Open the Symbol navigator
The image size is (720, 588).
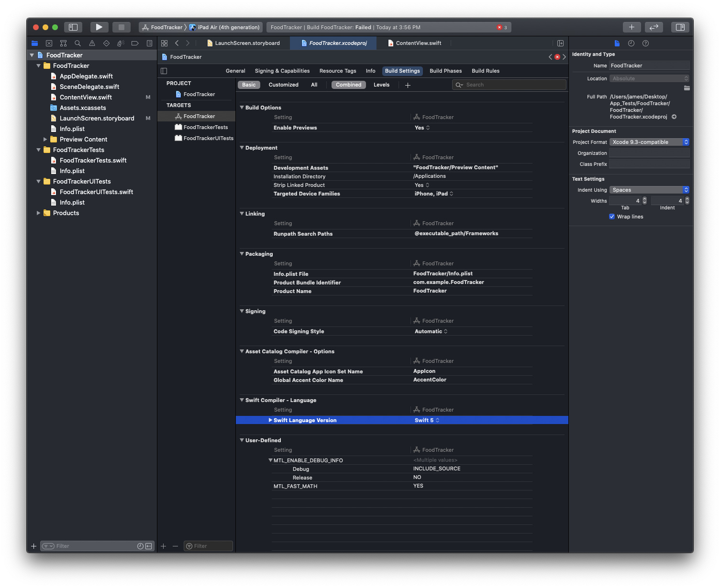63,43
